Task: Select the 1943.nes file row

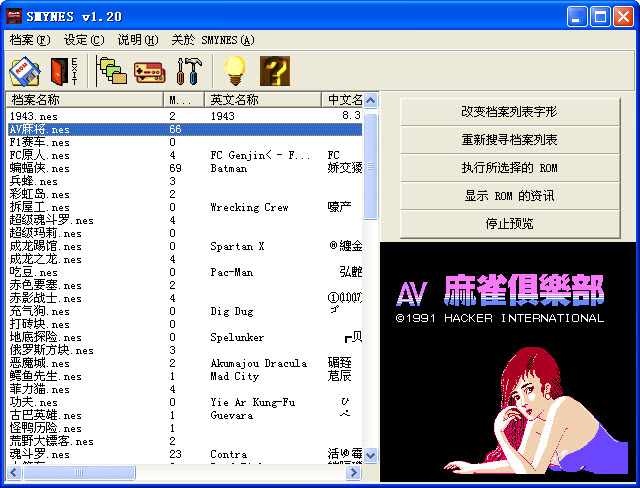Action: [x=184, y=116]
